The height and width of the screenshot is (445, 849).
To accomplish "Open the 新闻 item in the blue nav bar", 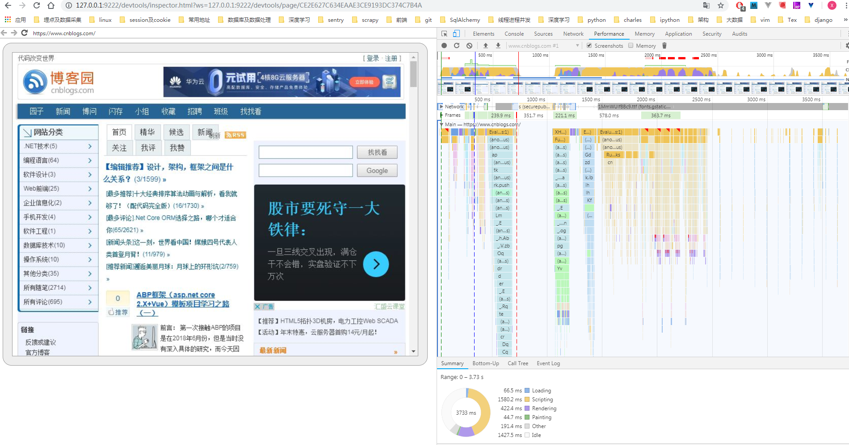I will [x=63, y=111].
